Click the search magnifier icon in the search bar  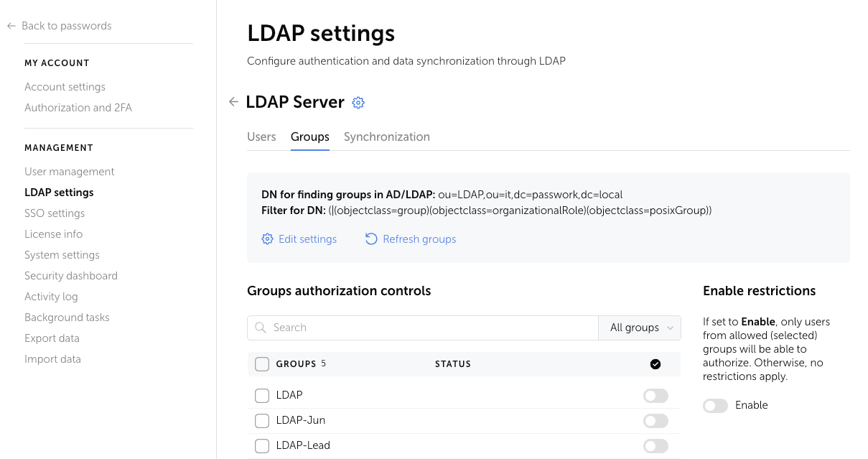[261, 328]
